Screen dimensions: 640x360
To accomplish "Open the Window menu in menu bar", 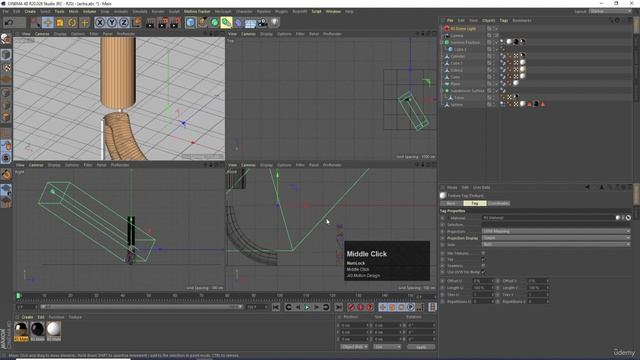I will [333, 11].
